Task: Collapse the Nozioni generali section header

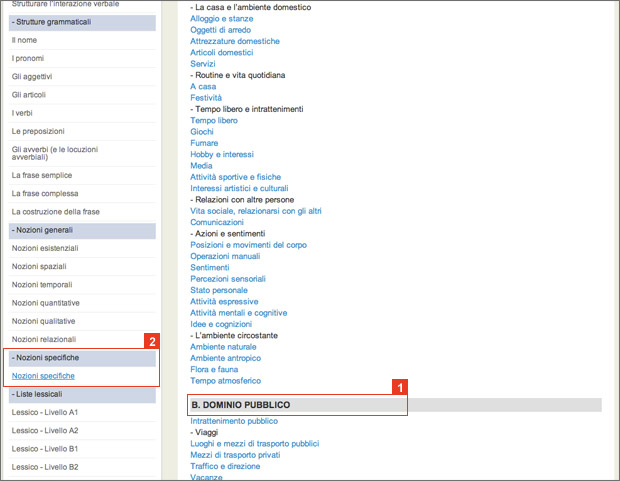Action: [82, 231]
